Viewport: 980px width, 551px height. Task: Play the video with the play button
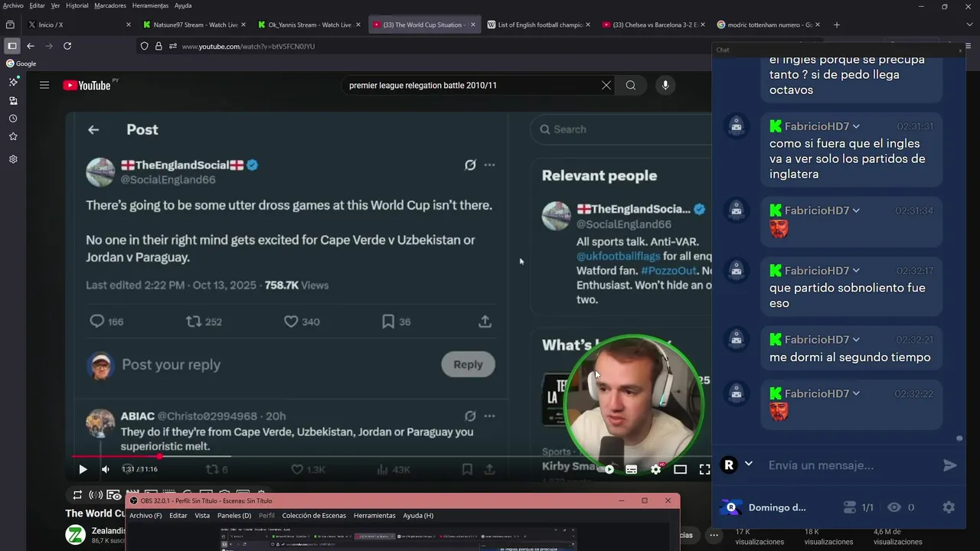pos(83,469)
